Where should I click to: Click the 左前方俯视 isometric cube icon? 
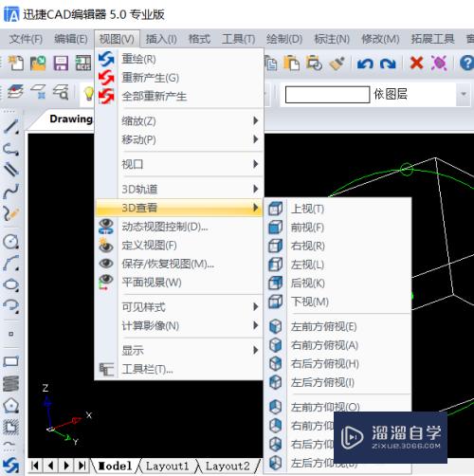(275, 326)
